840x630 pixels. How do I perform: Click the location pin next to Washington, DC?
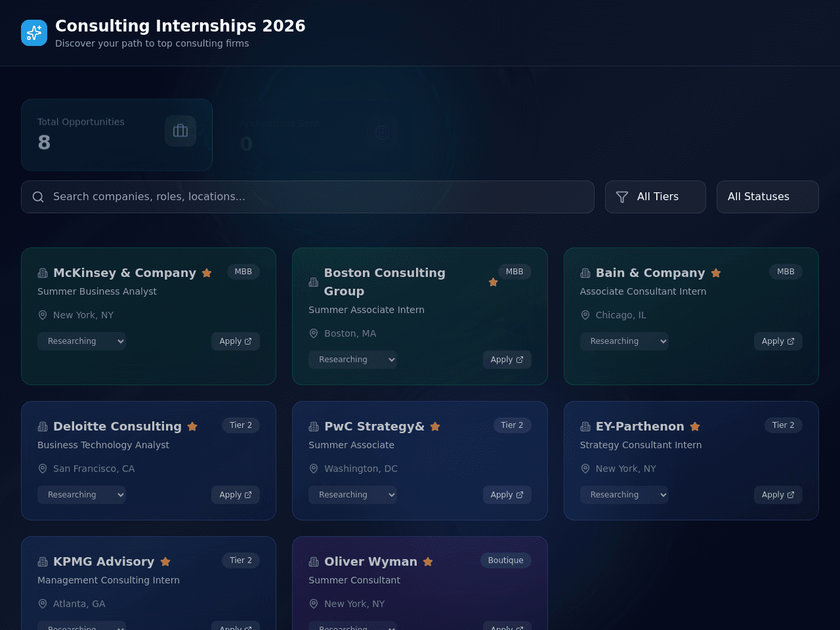[314, 469]
